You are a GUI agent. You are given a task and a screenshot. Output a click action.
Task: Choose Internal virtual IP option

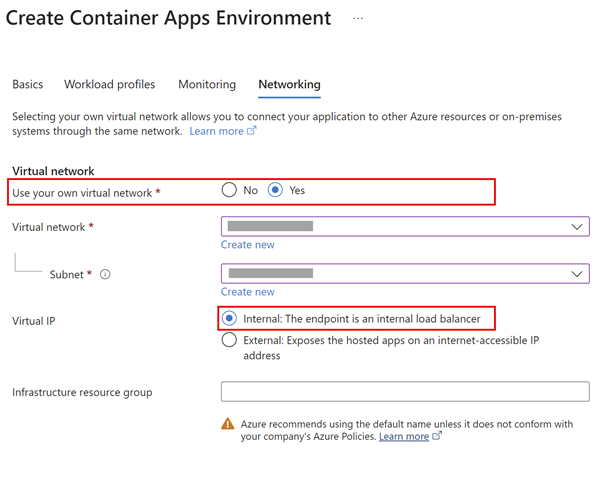click(229, 318)
